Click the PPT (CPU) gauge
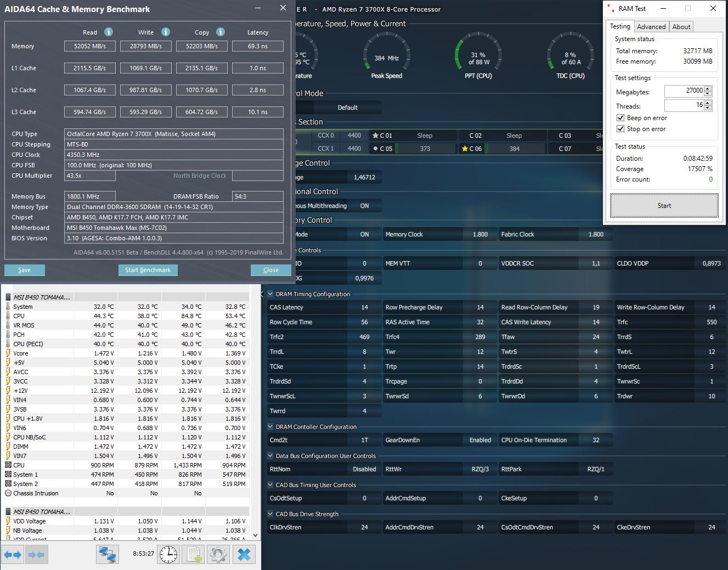Image resolution: width=728 pixels, height=570 pixels. (x=478, y=56)
